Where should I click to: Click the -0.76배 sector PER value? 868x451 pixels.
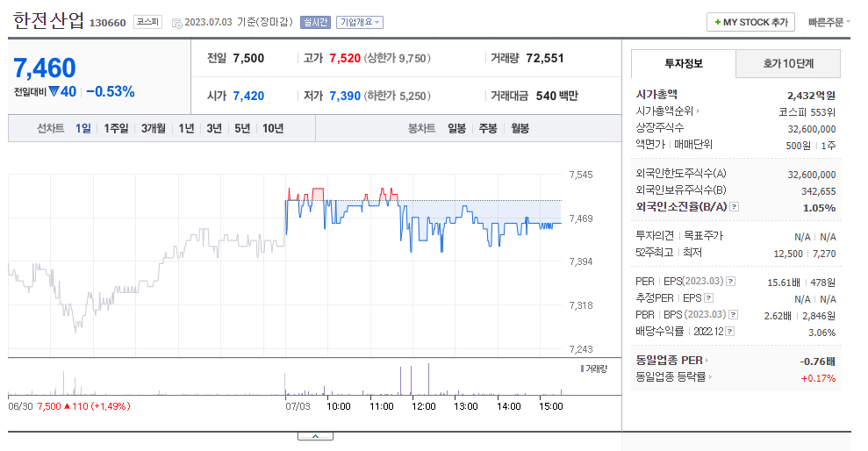(x=818, y=362)
